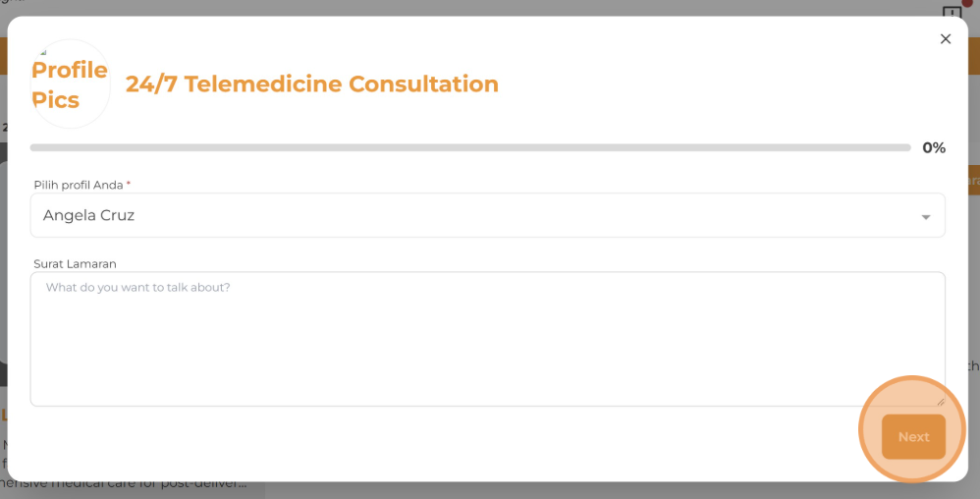
Task: Click the 'What do you want to talk about?' placeholder
Action: [x=138, y=288]
